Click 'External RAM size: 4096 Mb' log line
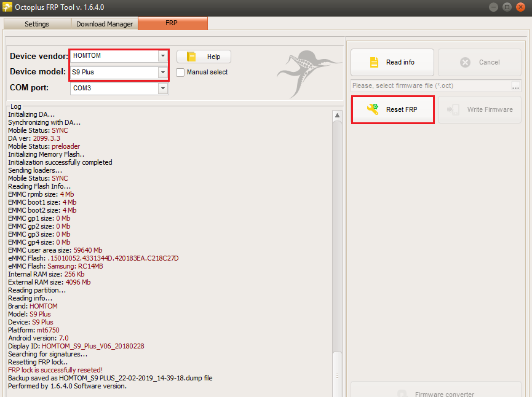Viewport: 532px width, 397px height. click(x=49, y=282)
